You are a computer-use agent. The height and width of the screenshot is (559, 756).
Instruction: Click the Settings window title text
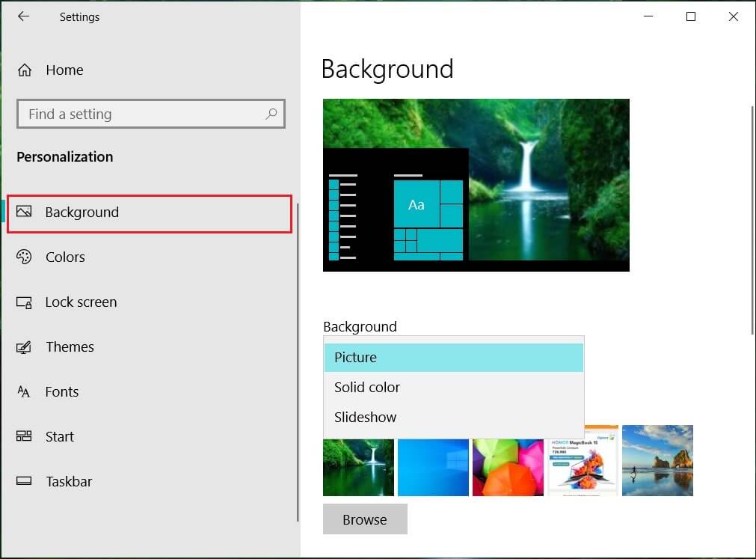(79, 17)
